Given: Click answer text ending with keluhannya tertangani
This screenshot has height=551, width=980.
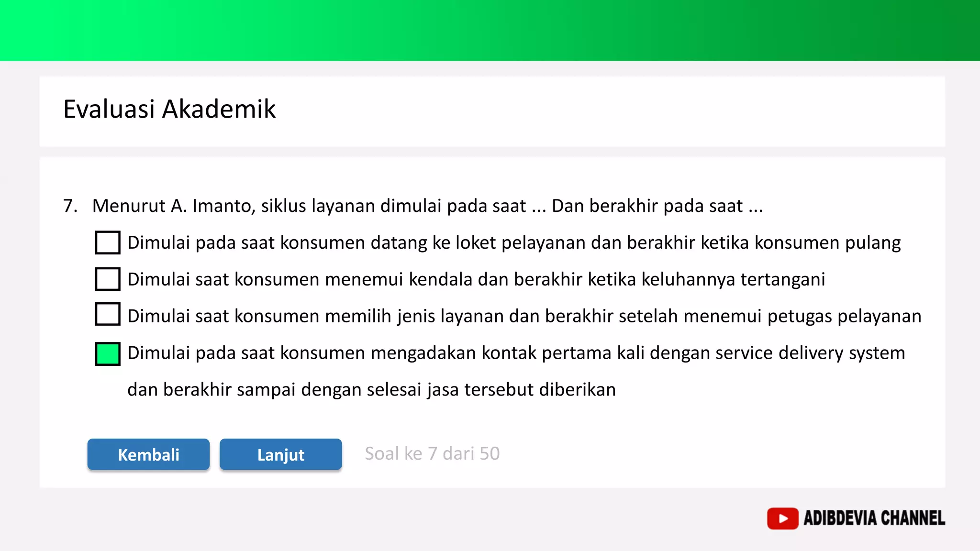Looking at the screenshot, I should pyautogui.click(x=476, y=279).
